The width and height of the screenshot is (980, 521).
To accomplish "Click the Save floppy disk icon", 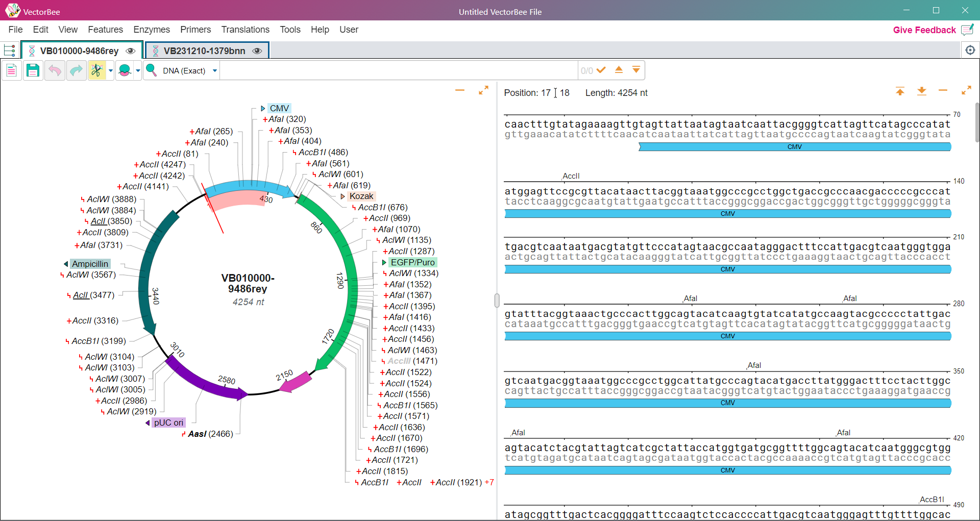I will [33, 70].
